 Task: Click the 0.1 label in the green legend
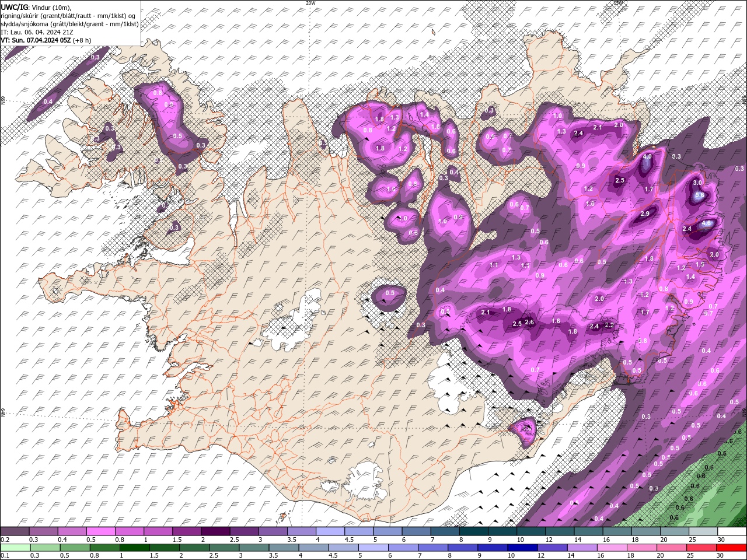5,555
